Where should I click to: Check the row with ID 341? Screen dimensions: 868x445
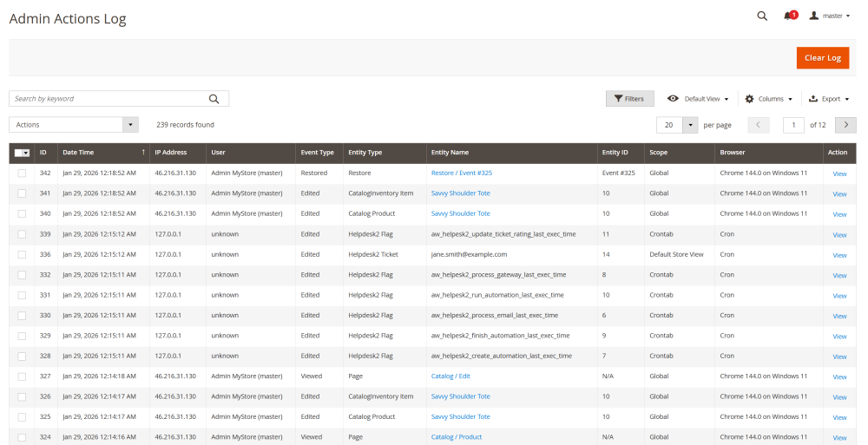tap(22, 193)
